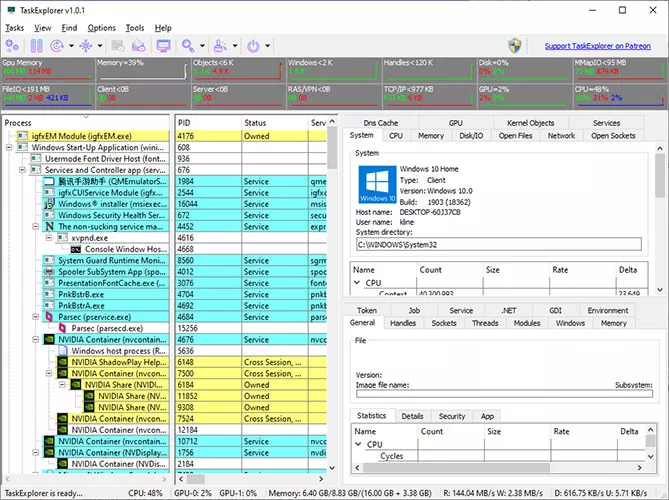This screenshot has width=669, height=500.
Task: Pause refreshing with the pause toolbar icon
Action: (36, 46)
